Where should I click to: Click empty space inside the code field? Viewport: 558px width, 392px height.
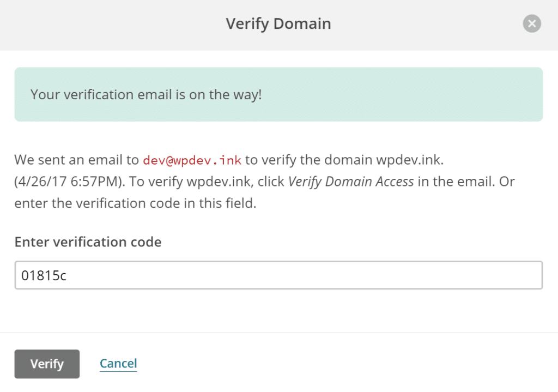[x=327, y=275]
